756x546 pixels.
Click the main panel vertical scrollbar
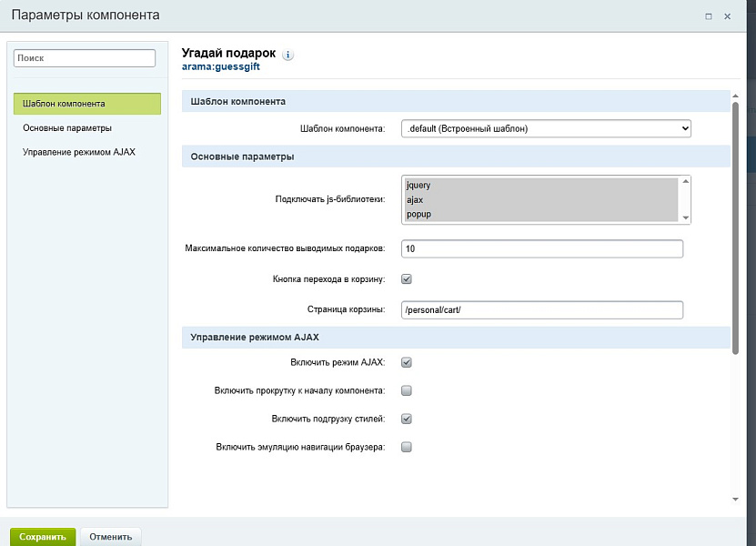735,227
